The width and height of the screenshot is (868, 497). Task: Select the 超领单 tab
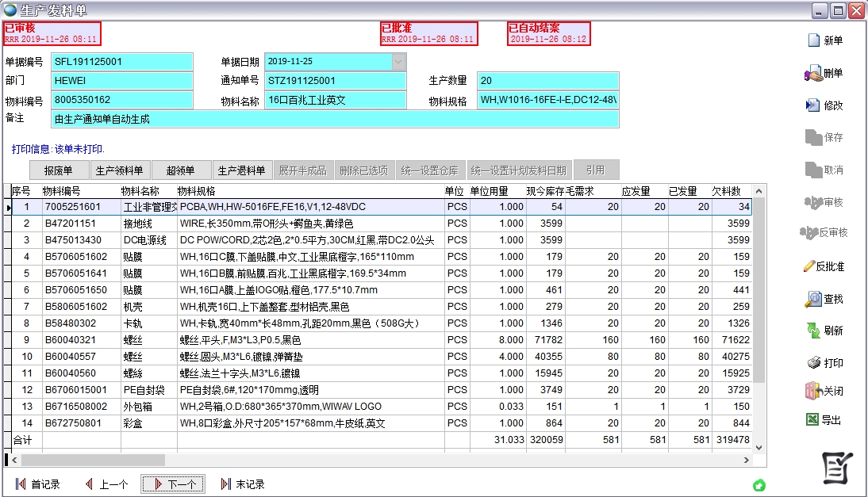tap(180, 170)
